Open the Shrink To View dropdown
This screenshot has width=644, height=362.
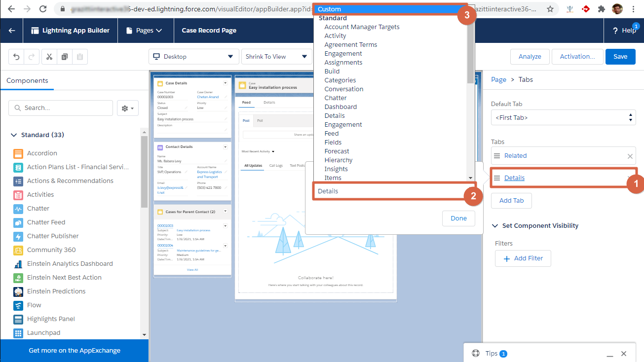(x=276, y=57)
